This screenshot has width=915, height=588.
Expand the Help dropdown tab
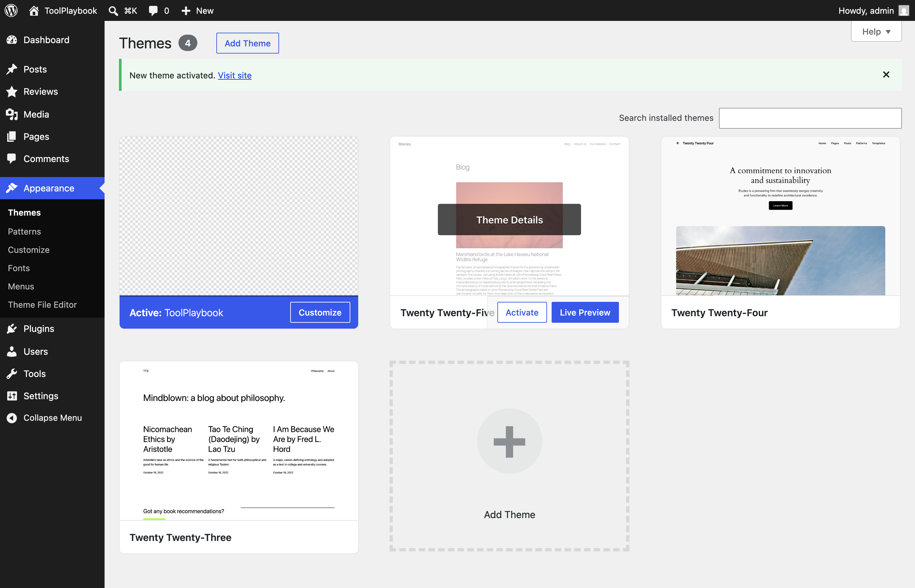coord(876,31)
